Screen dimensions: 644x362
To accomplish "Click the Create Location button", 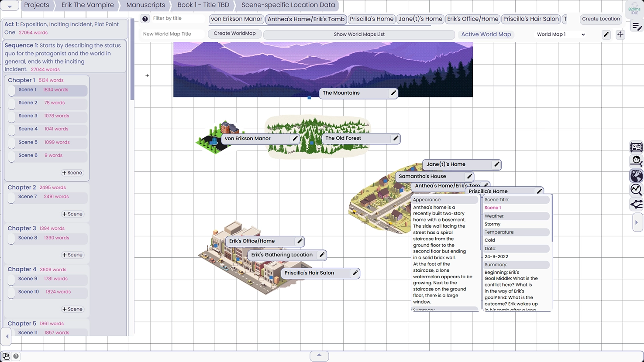I will click(x=601, y=19).
